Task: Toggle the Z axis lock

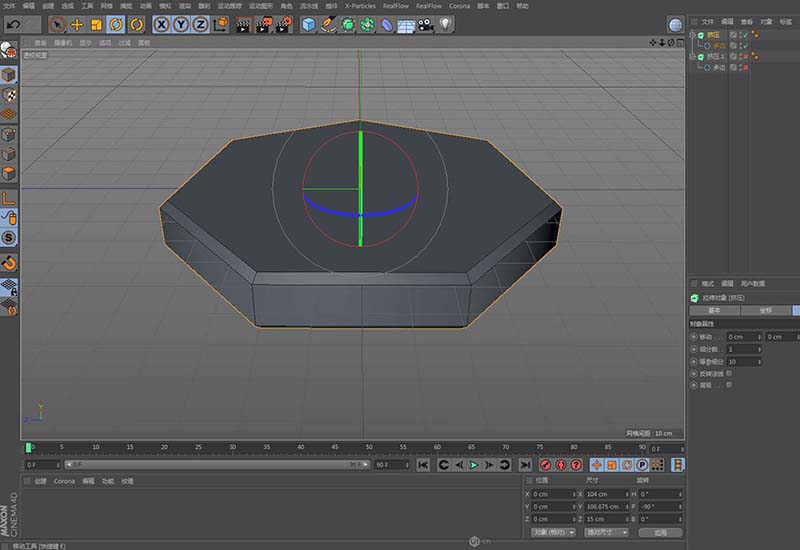Action: pos(200,24)
